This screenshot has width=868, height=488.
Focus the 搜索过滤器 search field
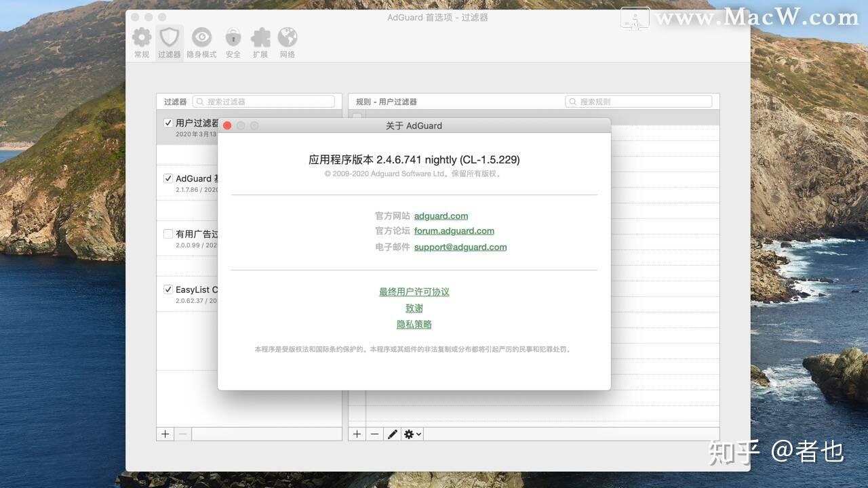tap(264, 102)
